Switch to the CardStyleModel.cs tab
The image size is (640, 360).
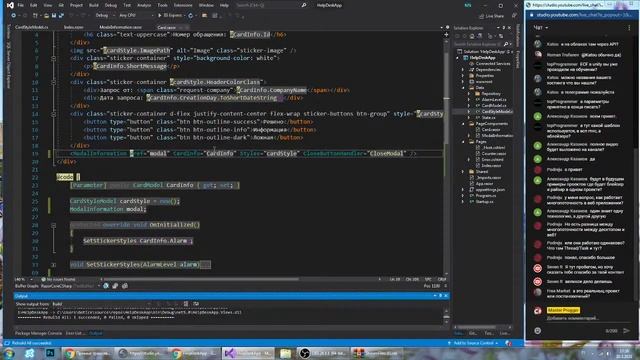point(31,27)
